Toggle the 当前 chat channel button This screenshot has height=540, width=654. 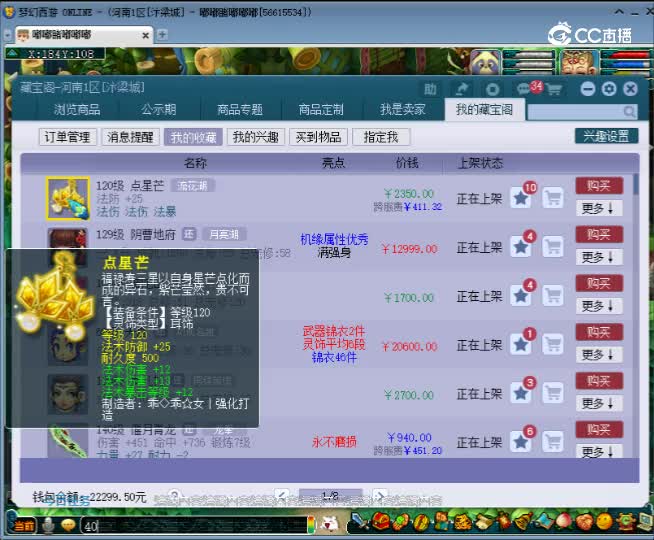coord(23,526)
